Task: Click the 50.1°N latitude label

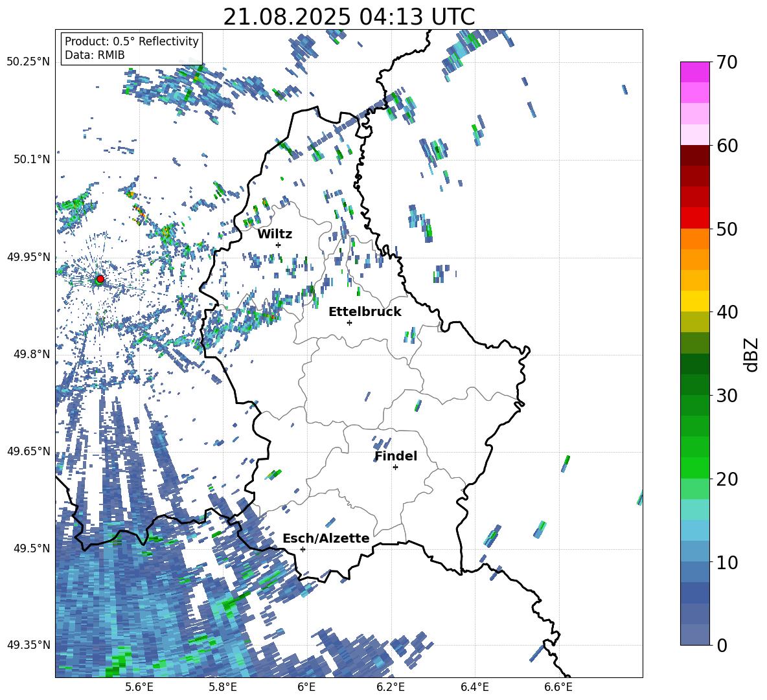Action: [31, 159]
